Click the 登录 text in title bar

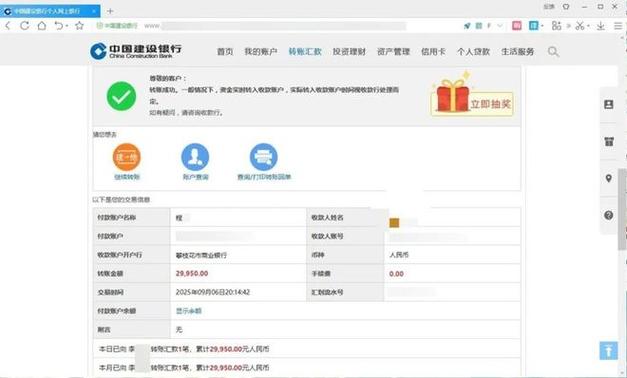pos(549,7)
